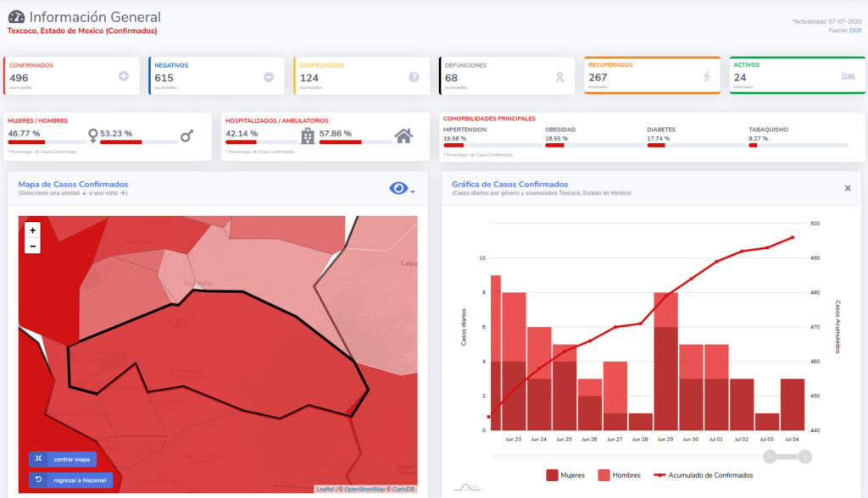Zoom out the map with minus button
The height and width of the screenshot is (498, 868).
tap(32, 246)
